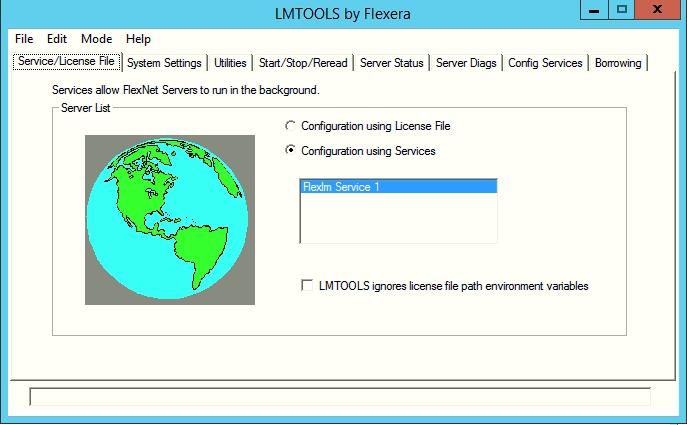
Task: Open the Mode menu
Action: [97, 39]
